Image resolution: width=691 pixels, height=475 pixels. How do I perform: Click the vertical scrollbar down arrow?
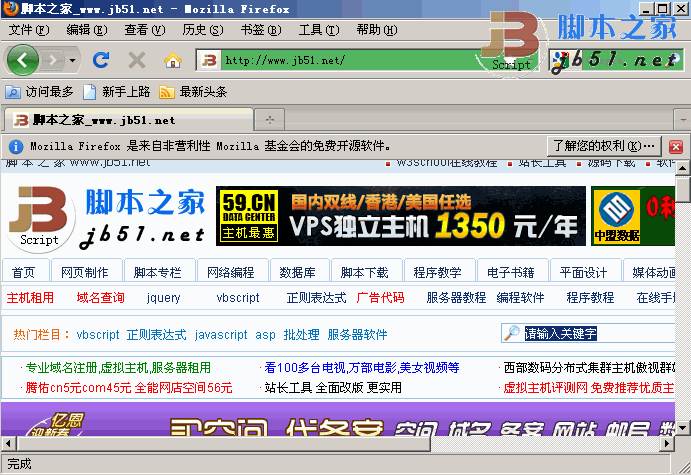click(x=683, y=427)
